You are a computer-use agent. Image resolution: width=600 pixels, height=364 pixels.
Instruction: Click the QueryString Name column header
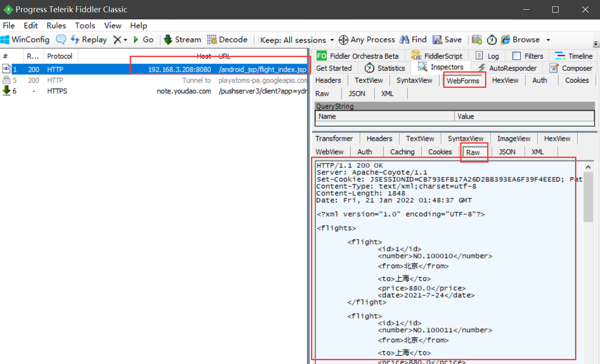[x=385, y=117]
